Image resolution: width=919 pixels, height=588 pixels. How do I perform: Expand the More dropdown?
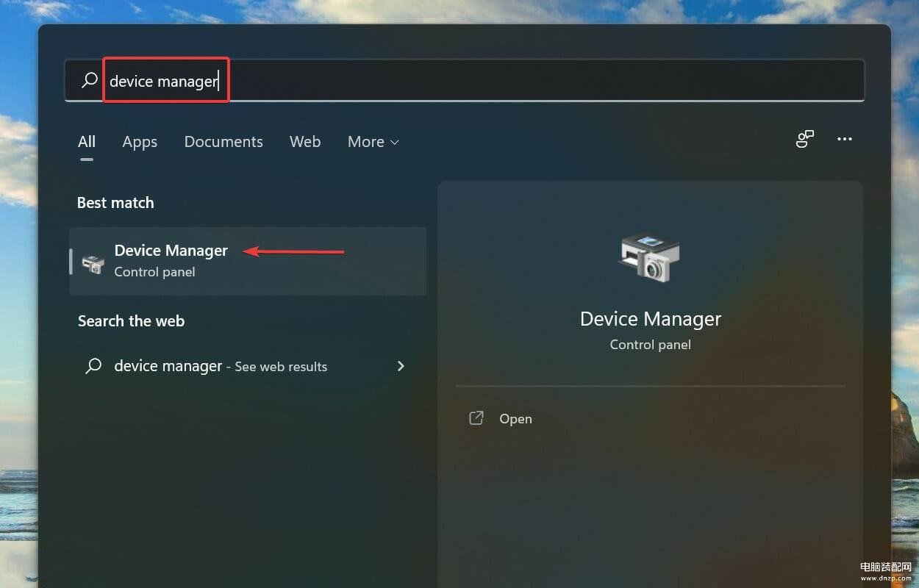373,142
